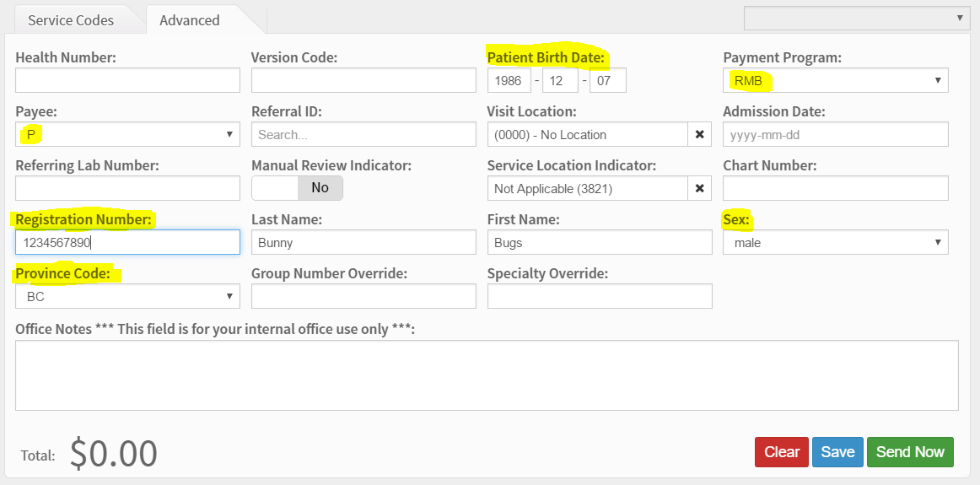980x485 pixels.
Task: Open the blank dropdown at top right
Action: coord(856,18)
